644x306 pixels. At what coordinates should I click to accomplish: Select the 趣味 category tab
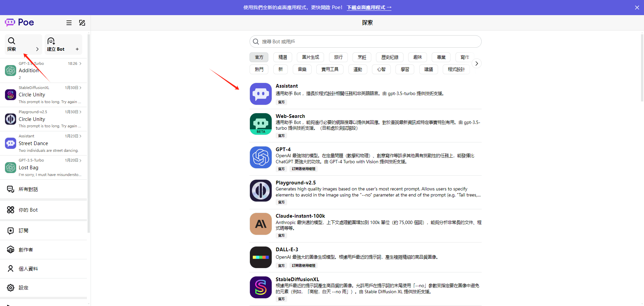click(418, 57)
